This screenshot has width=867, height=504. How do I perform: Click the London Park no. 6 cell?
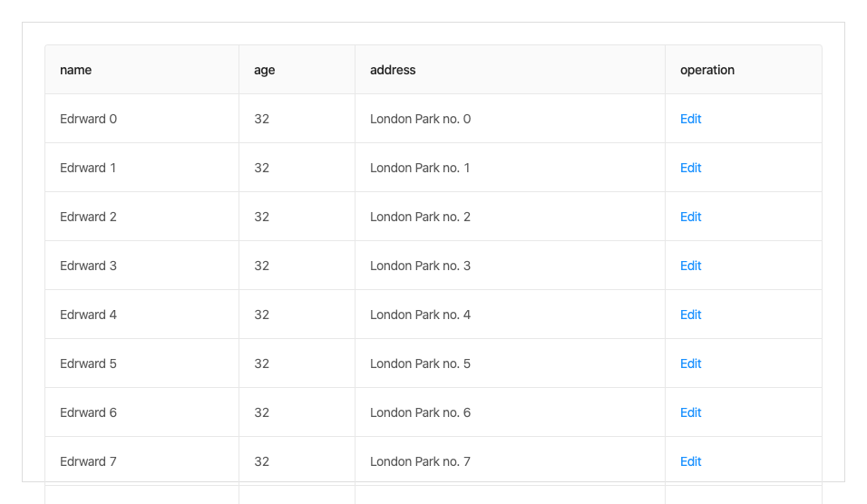420,412
